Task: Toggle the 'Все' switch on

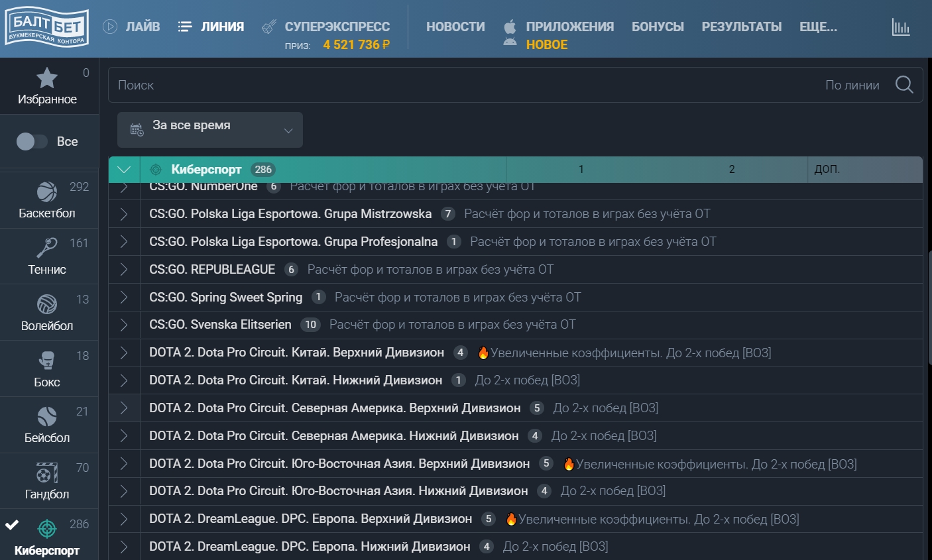Action: click(x=32, y=142)
